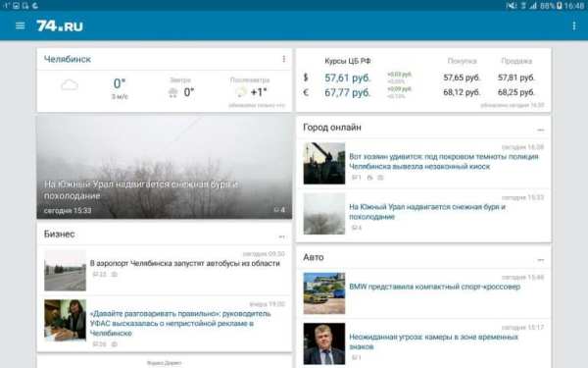Tap the Курсы ЦБ РФ heading
This screenshot has width=588, height=368.
click(x=348, y=61)
